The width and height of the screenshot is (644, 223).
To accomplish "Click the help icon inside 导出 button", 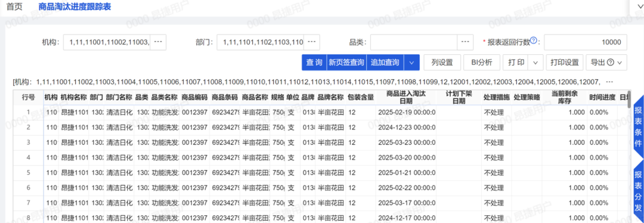I will [x=611, y=63].
